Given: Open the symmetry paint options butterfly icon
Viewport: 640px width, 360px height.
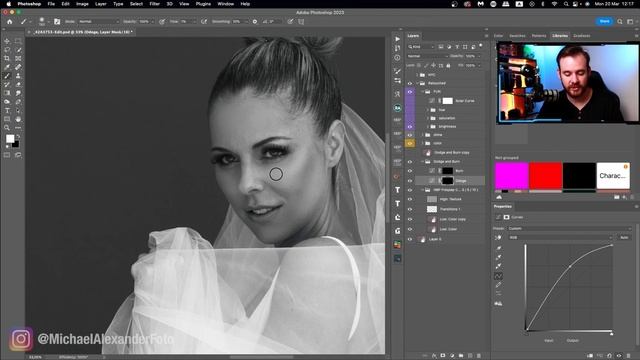Looking at the screenshot, I should (x=301, y=22).
